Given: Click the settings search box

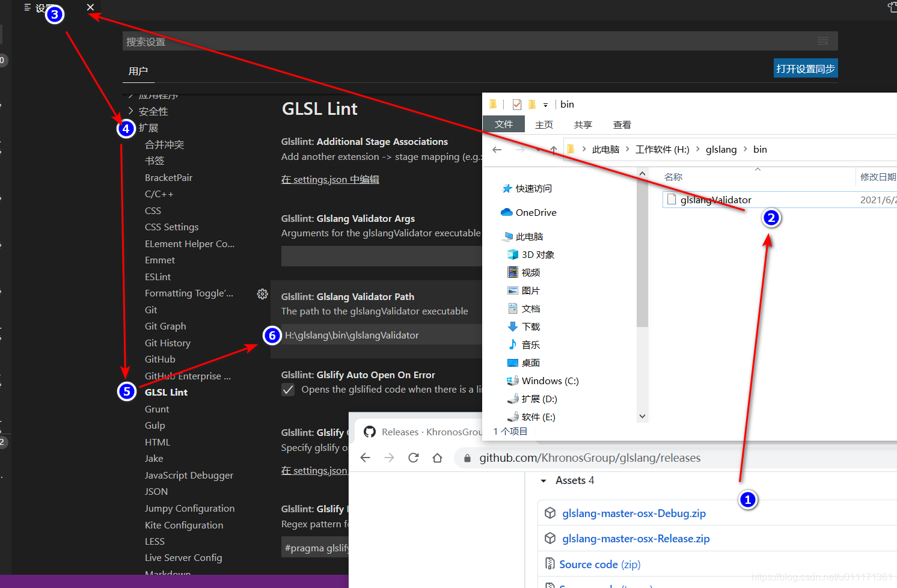Looking at the screenshot, I should pos(480,41).
